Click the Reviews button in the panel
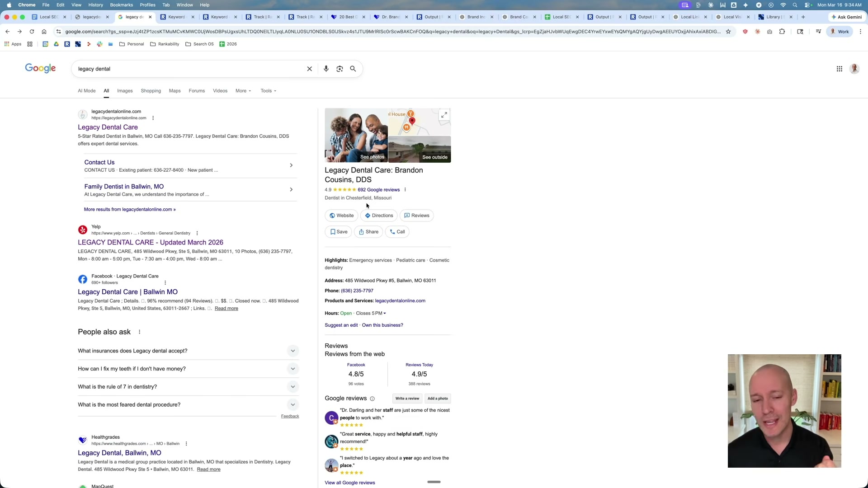This screenshot has width=868, height=488. click(x=416, y=216)
